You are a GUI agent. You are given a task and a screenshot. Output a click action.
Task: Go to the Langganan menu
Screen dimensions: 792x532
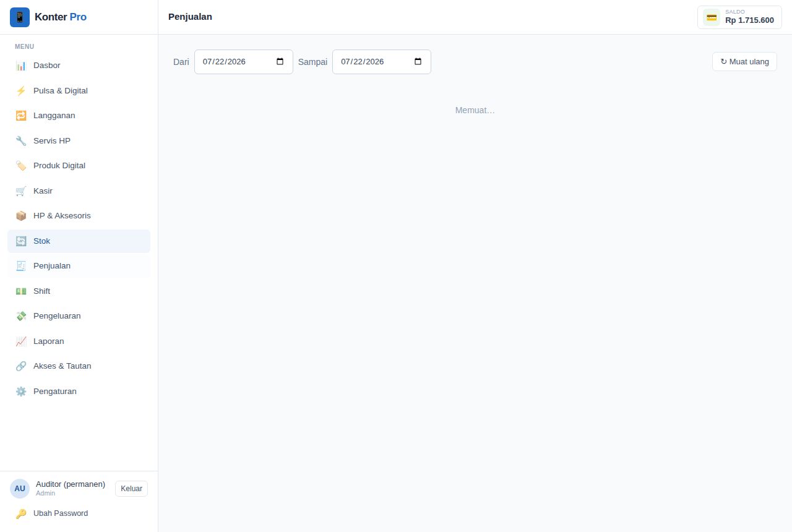pos(79,116)
